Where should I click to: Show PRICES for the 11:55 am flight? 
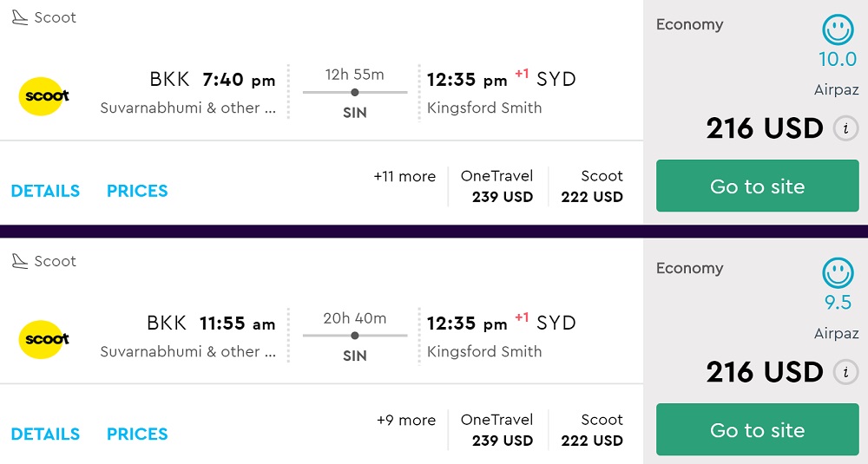[x=137, y=435]
